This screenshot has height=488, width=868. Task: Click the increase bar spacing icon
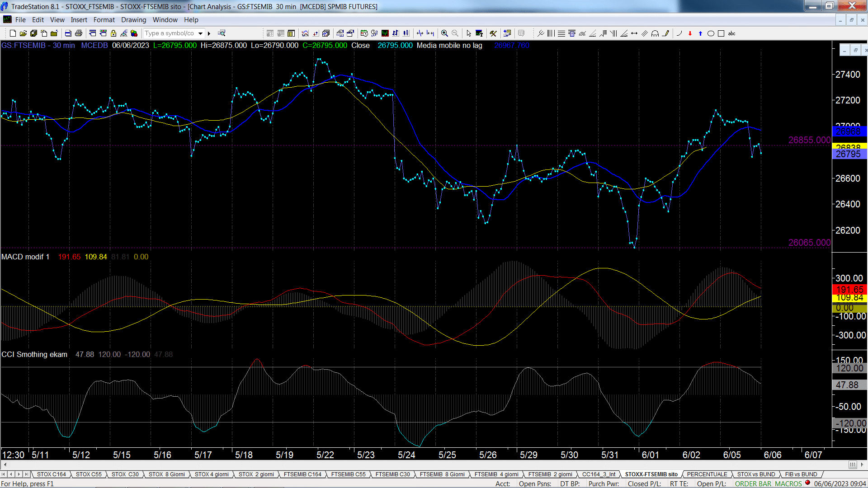point(430,33)
